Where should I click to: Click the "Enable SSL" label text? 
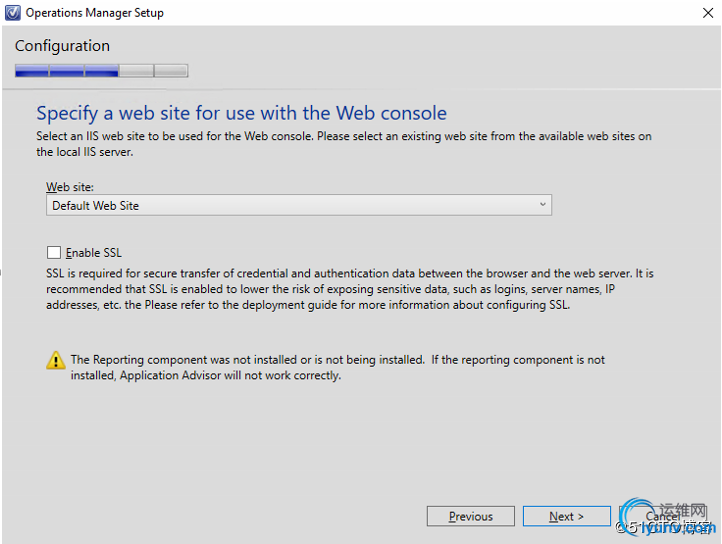tap(93, 253)
